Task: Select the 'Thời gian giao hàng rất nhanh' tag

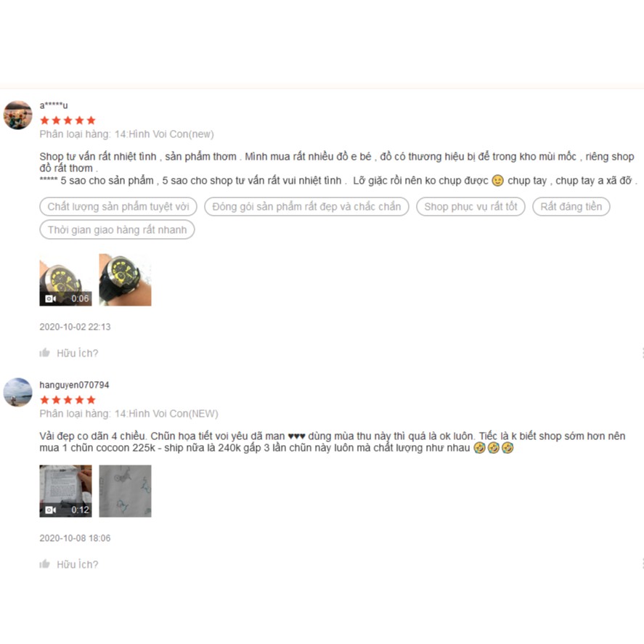Action: 117,229
